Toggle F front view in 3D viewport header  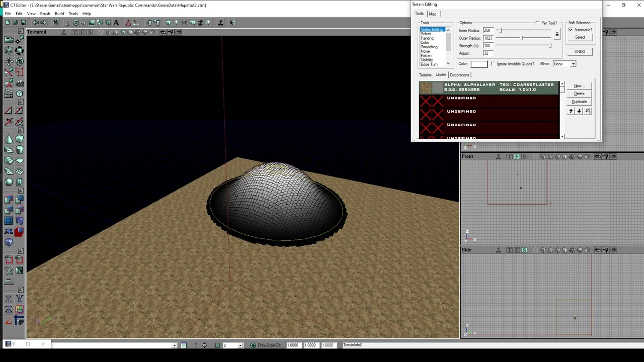click(x=83, y=32)
